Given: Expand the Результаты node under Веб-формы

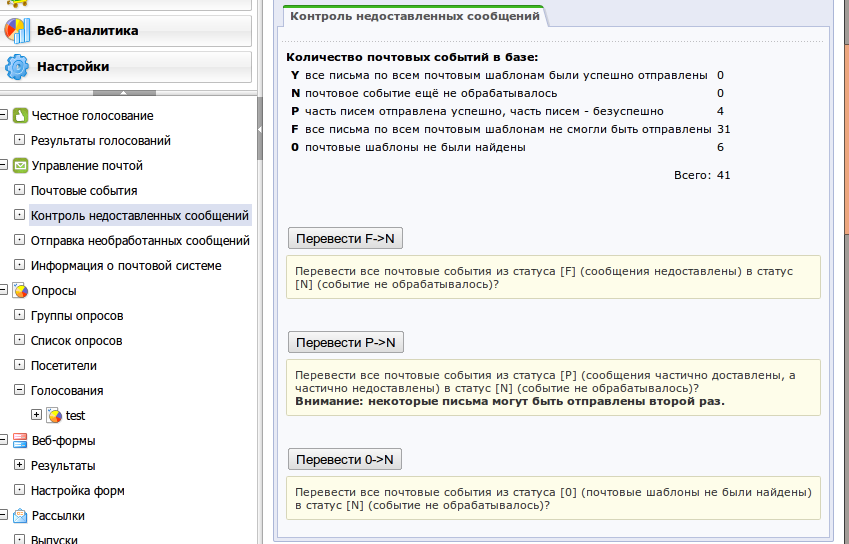Looking at the screenshot, I should 19,466.
